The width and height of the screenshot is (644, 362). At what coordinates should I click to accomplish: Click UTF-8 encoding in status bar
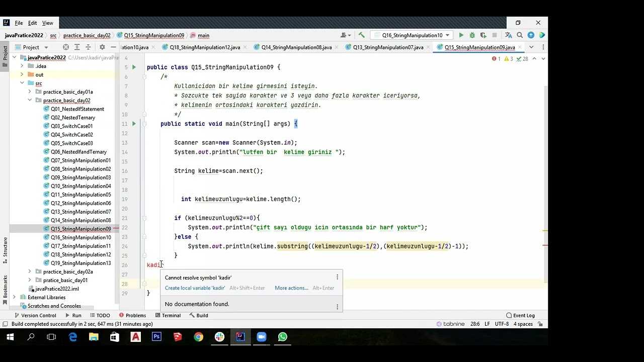(x=502, y=324)
